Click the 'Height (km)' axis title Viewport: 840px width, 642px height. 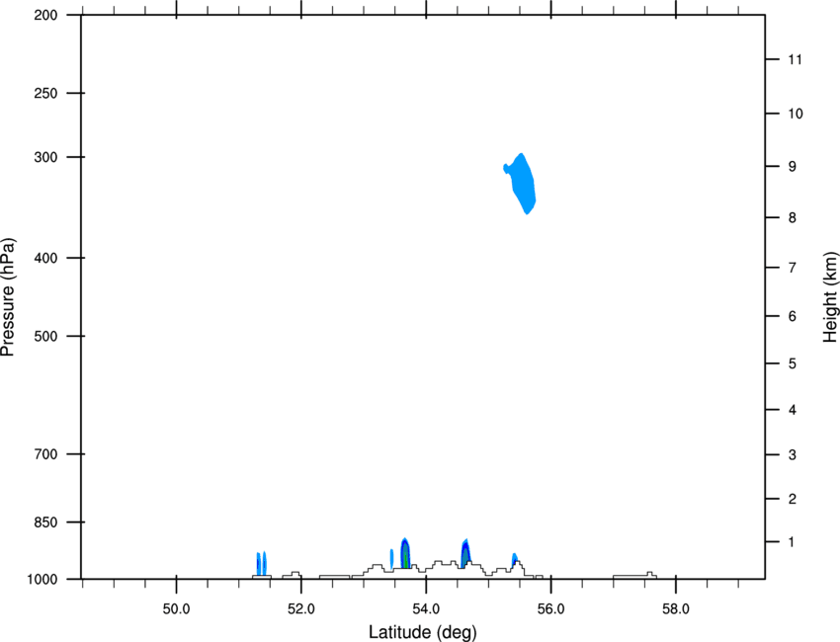click(830, 297)
